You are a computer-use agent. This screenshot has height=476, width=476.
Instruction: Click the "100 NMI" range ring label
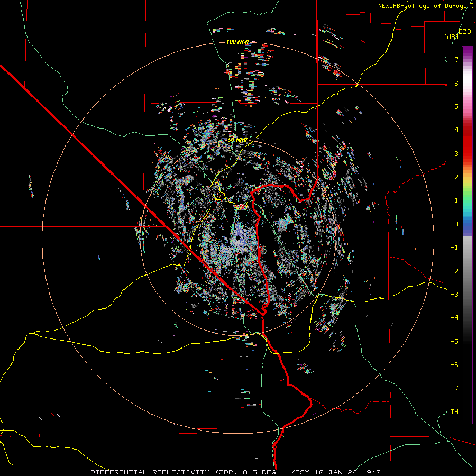[237, 42]
